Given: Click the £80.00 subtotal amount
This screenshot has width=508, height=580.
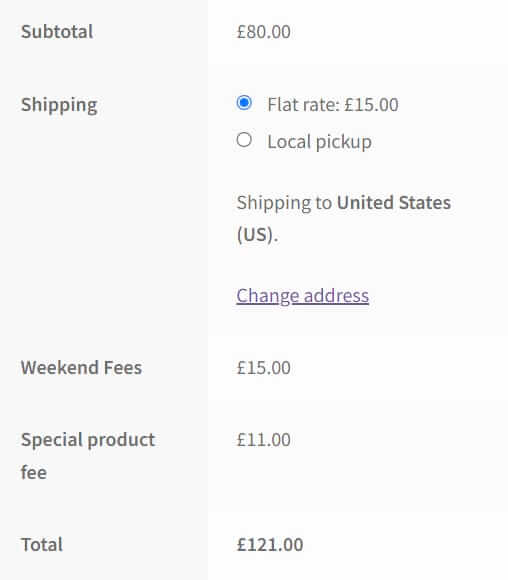Looking at the screenshot, I should (x=263, y=32).
